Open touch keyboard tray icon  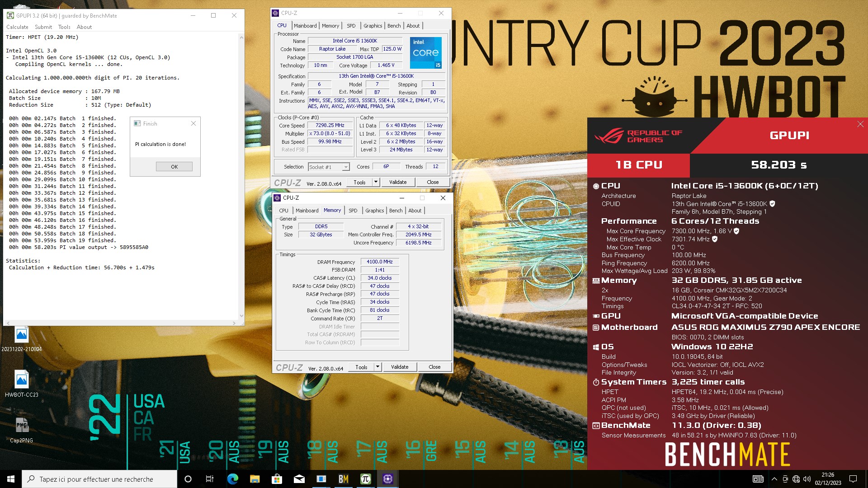(758, 479)
